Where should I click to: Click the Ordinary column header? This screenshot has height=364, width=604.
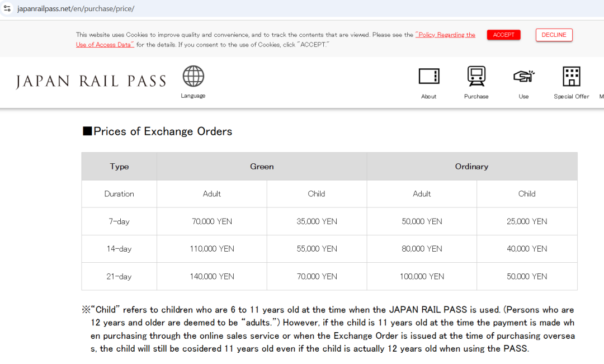point(472,167)
